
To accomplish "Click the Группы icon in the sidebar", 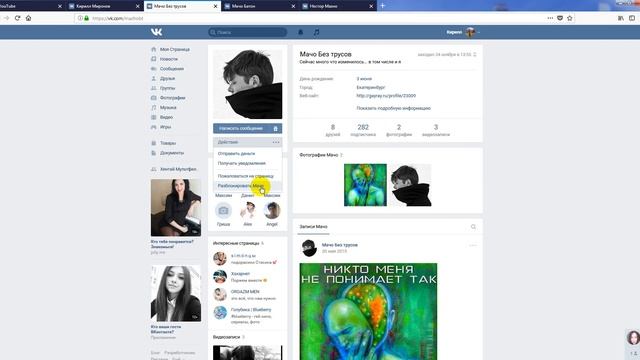I will tap(153, 88).
